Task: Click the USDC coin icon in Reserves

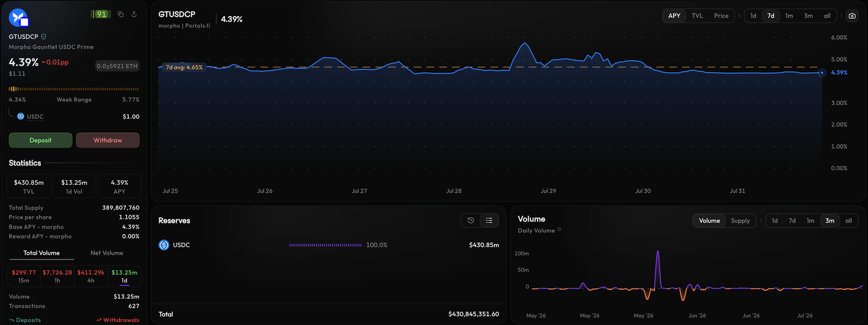Action: (164, 245)
